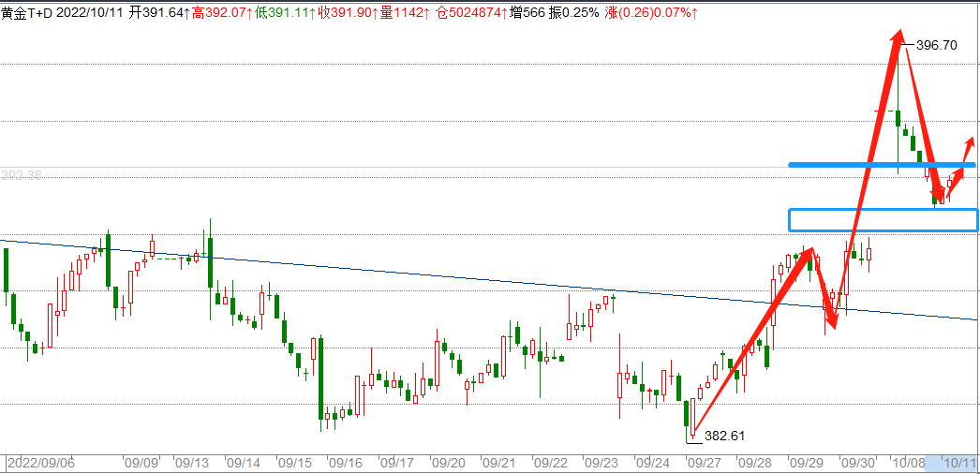Select the 09/14 date marker
This screenshot has height=474, width=980.
click(243, 464)
